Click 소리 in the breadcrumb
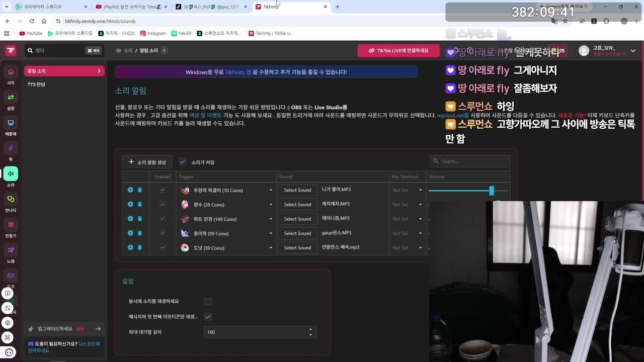Viewport: 644px width, 362px height. [128, 51]
